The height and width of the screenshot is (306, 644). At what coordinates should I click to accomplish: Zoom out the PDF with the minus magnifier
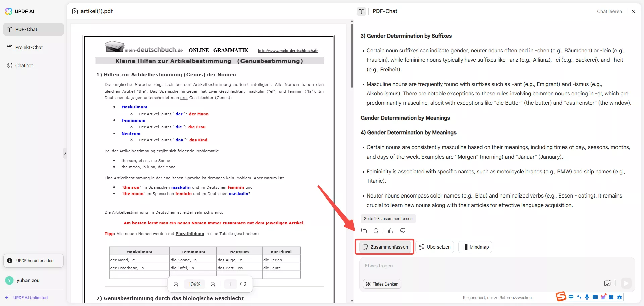(x=176, y=284)
